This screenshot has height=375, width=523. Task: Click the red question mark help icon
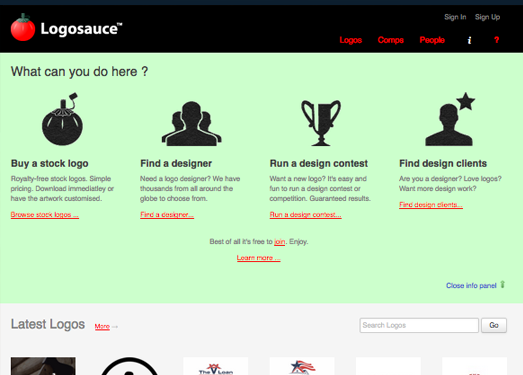tap(496, 40)
